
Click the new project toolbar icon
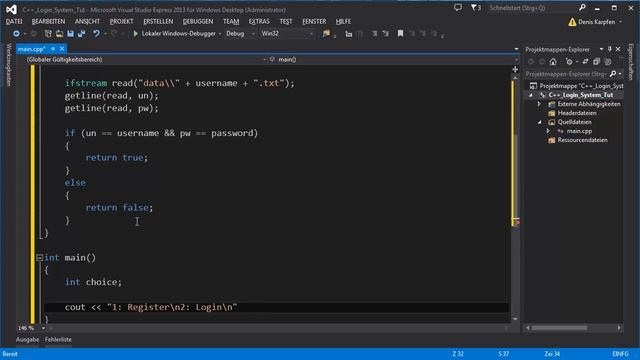point(48,33)
